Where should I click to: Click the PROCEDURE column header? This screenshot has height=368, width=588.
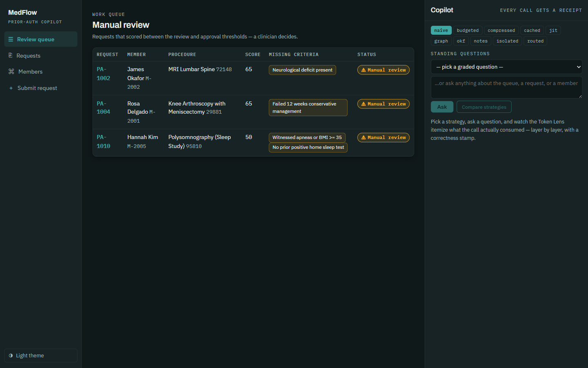click(x=182, y=54)
